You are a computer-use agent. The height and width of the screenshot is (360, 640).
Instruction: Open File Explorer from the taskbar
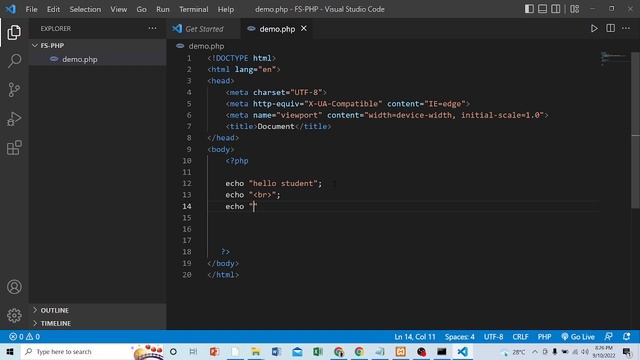point(256,351)
